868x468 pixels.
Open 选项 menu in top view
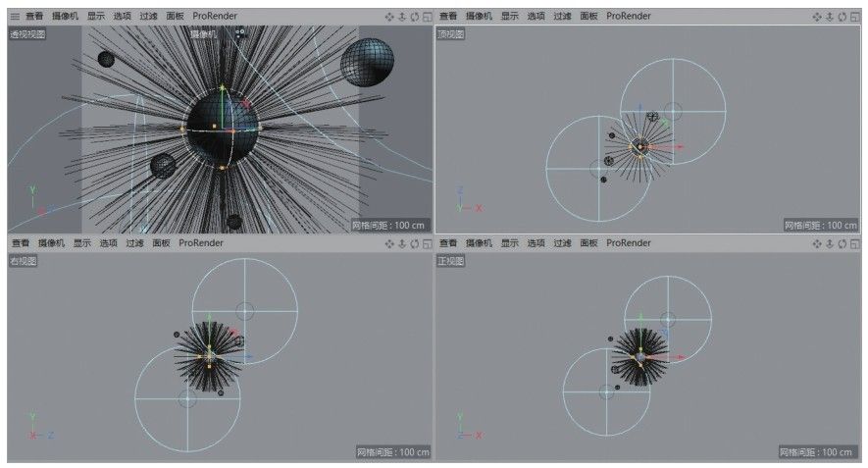(536, 16)
